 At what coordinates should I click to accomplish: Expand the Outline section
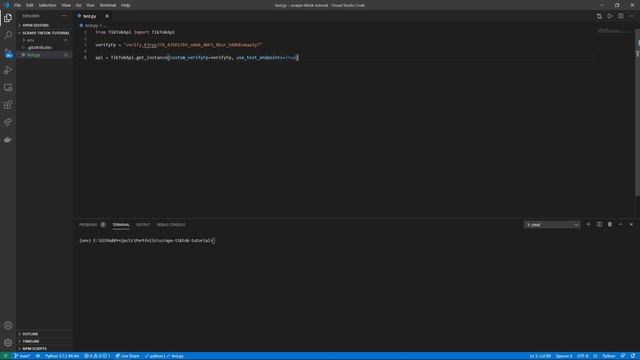(x=44, y=334)
